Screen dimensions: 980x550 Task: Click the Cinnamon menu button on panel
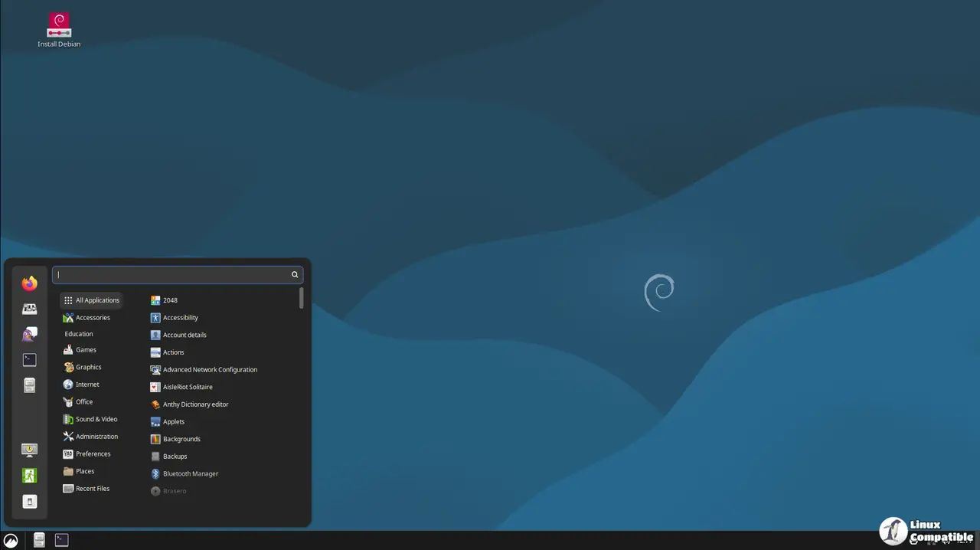pyautogui.click(x=11, y=540)
